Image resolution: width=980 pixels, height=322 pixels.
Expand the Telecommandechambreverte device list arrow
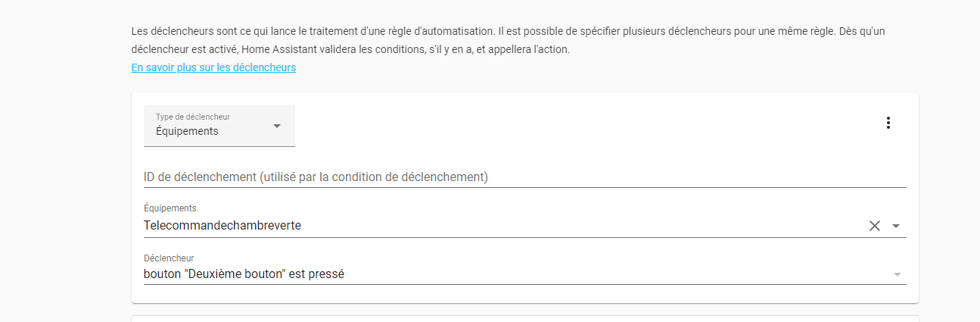click(x=897, y=226)
